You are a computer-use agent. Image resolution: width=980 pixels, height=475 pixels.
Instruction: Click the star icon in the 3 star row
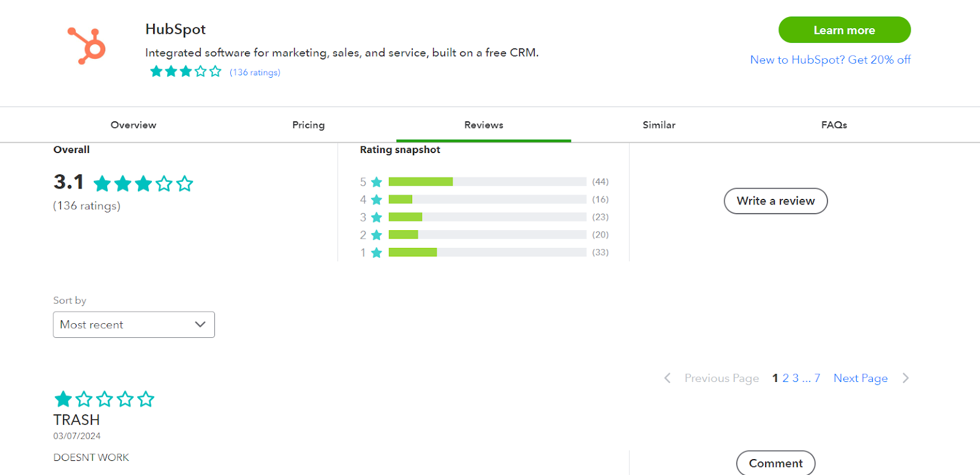377,217
